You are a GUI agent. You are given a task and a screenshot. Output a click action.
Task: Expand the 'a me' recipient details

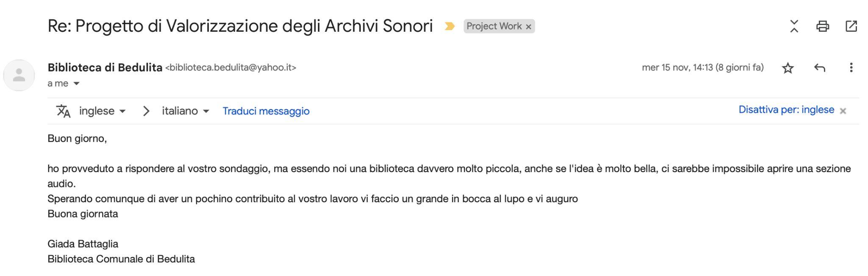click(x=76, y=84)
